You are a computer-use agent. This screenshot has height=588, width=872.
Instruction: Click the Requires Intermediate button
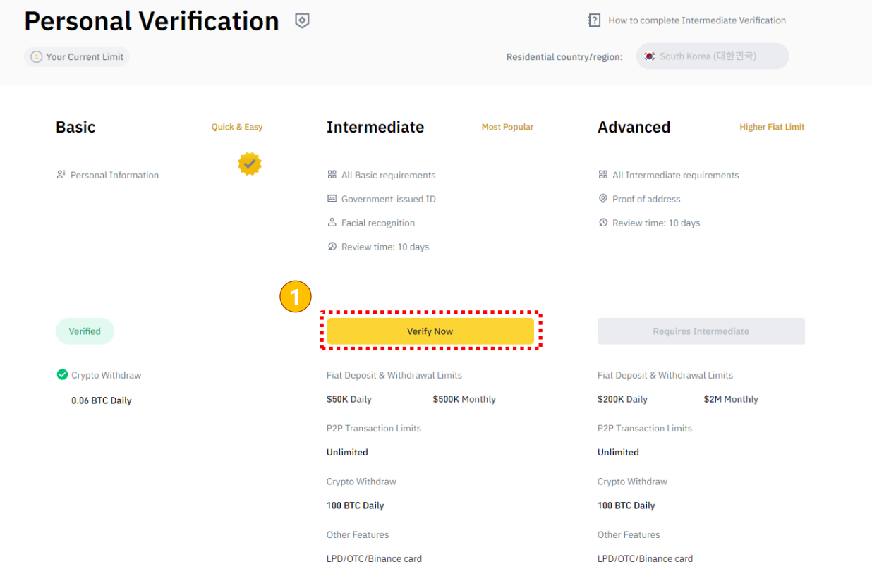[x=701, y=331]
